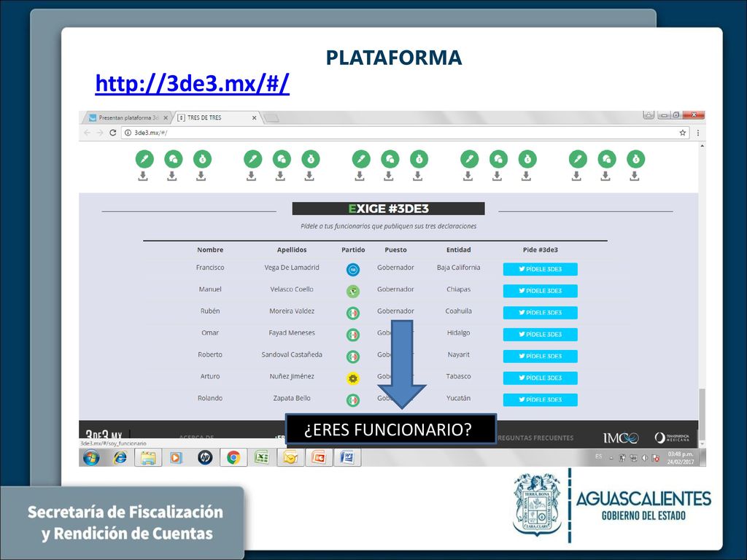
Task: Click the 'Yucatán' cell
Action: click(x=458, y=398)
